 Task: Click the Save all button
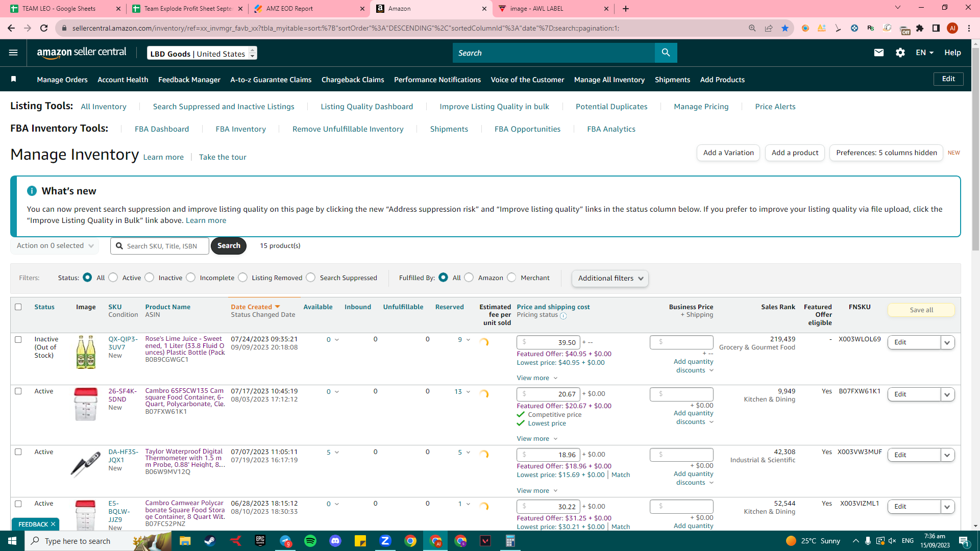tap(921, 310)
